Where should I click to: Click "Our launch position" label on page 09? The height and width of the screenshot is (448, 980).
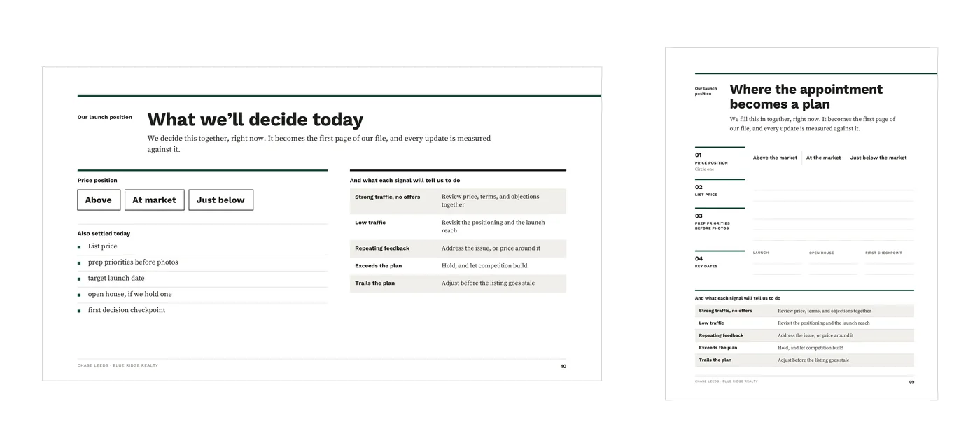point(706,91)
